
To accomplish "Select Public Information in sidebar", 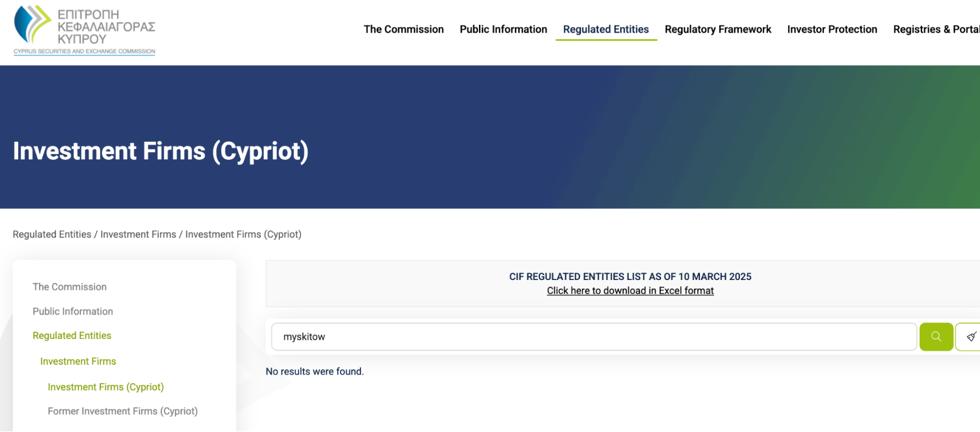I will (x=73, y=311).
